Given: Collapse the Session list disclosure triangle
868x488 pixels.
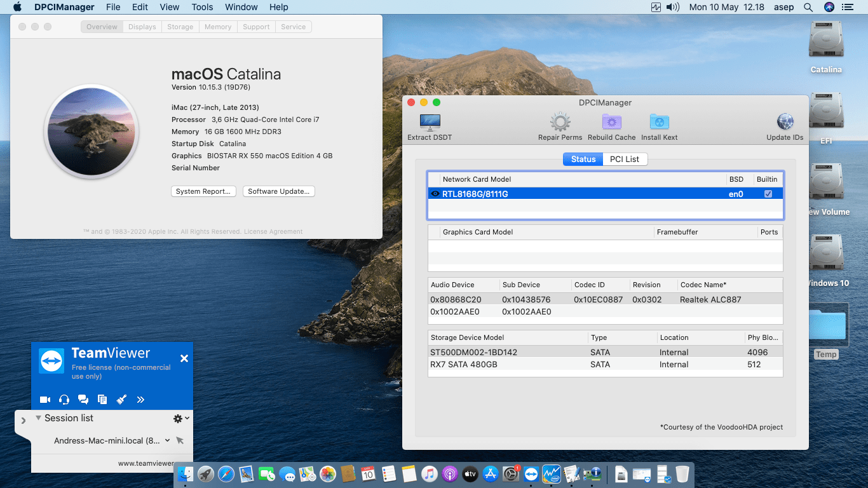Looking at the screenshot, I should (39, 418).
